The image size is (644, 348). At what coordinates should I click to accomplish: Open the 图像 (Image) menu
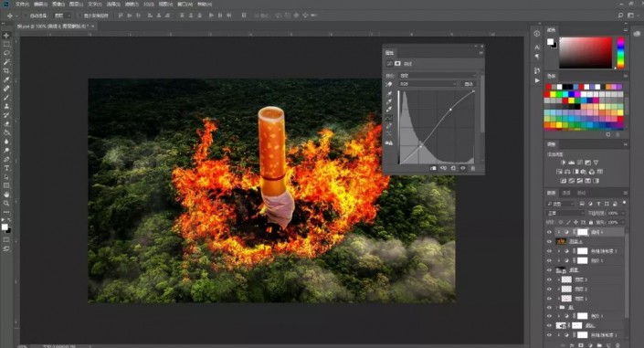click(58, 4)
